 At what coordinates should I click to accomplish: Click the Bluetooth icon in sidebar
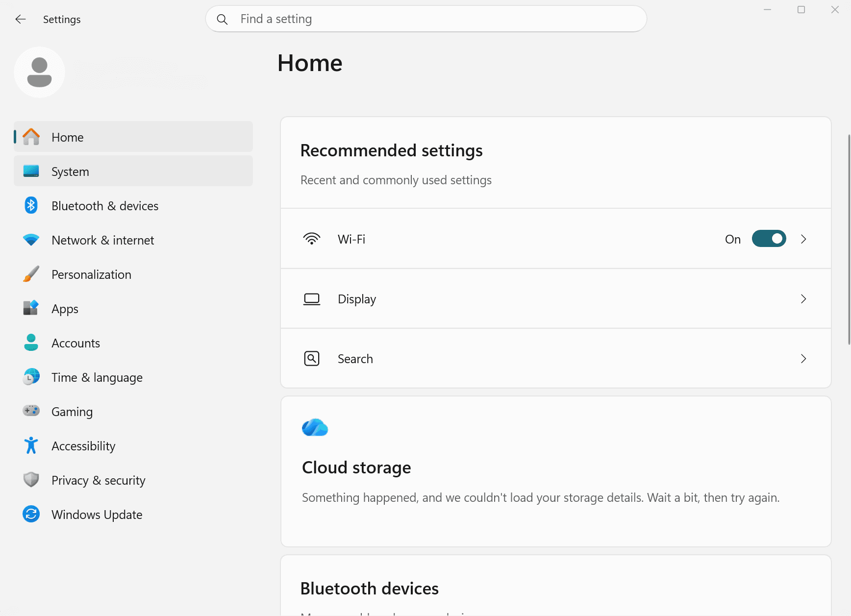click(x=31, y=205)
